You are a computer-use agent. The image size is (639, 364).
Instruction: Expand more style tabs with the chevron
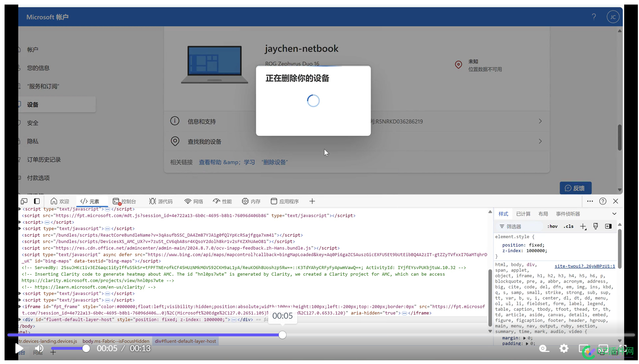[614, 214]
